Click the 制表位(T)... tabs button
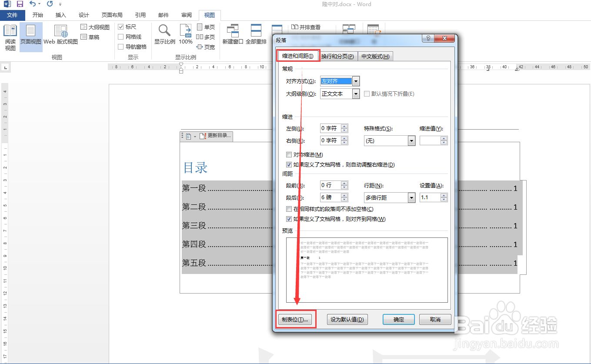This screenshot has width=591, height=364. tap(295, 320)
